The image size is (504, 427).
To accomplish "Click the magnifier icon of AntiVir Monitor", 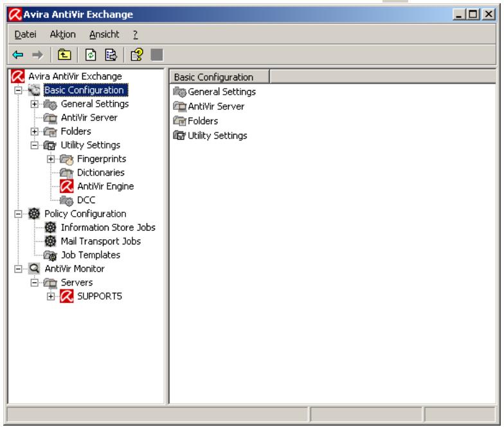I will click(x=34, y=269).
